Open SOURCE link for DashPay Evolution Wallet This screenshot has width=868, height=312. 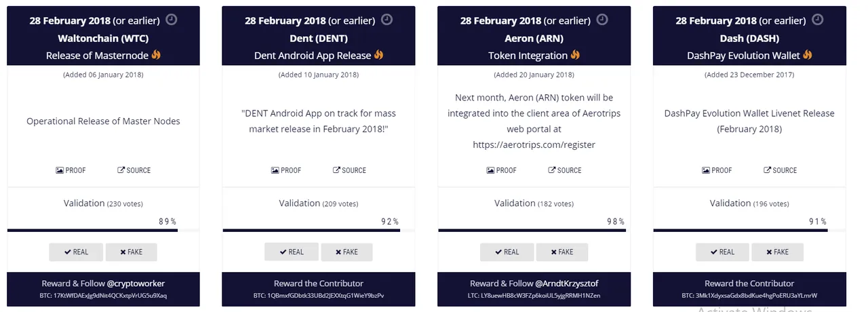(781, 170)
